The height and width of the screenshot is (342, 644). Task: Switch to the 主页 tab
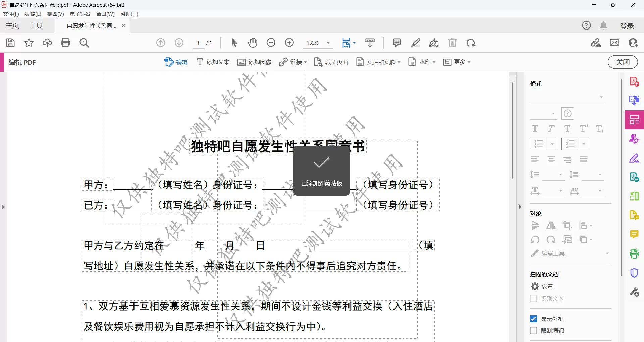[x=12, y=25]
